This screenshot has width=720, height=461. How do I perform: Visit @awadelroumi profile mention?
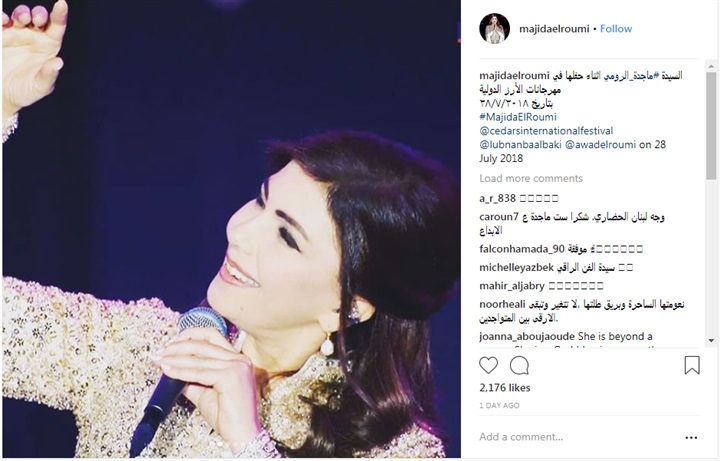600,145
